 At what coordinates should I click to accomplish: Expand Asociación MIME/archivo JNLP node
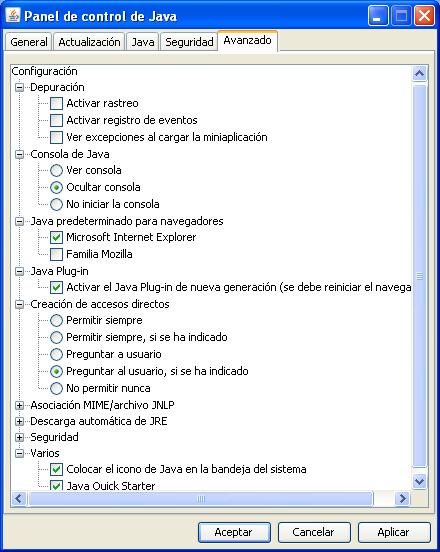[20, 406]
